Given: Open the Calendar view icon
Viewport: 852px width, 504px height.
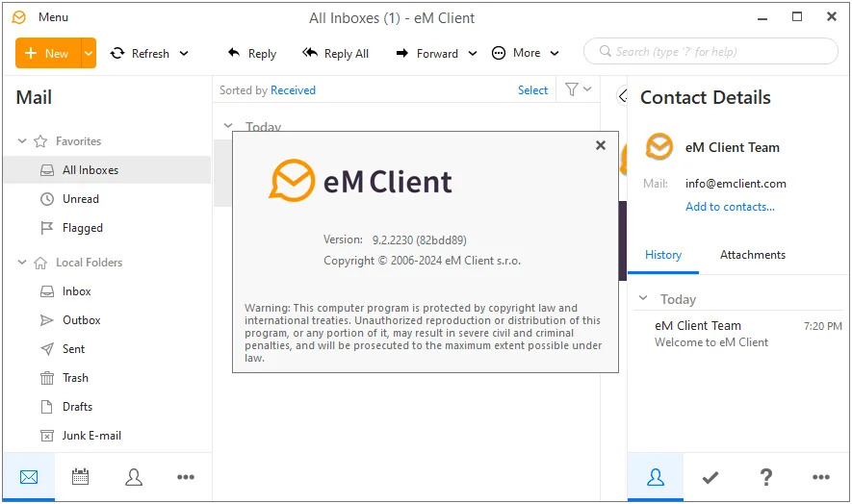Looking at the screenshot, I should click(x=81, y=477).
